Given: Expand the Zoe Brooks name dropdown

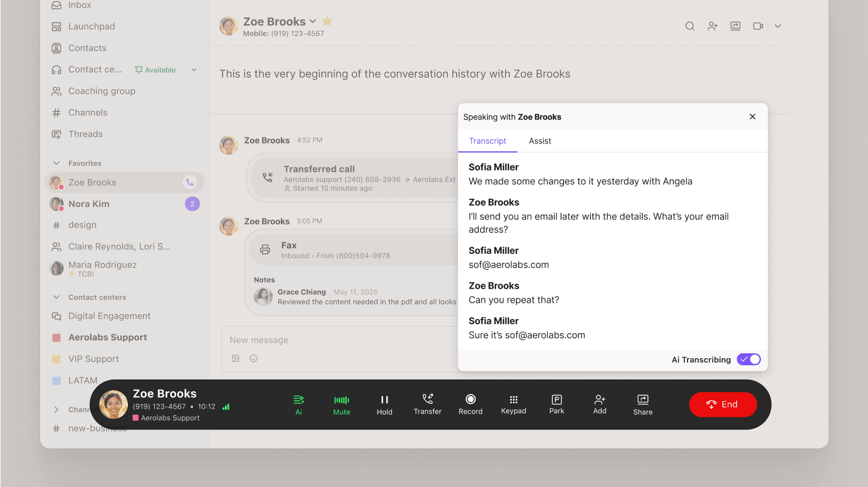Looking at the screenshot, I should pos(313,21).
